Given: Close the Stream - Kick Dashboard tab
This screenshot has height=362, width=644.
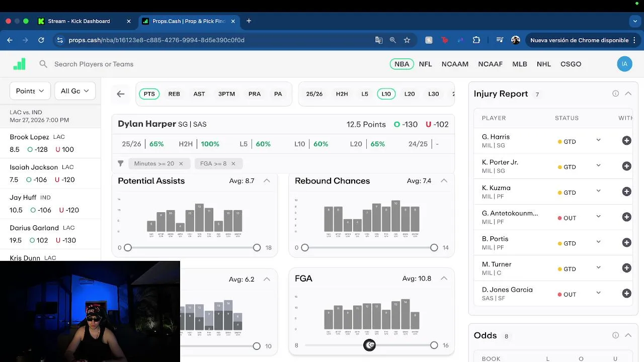Looking at the screenshot, I should coord(129,21).
